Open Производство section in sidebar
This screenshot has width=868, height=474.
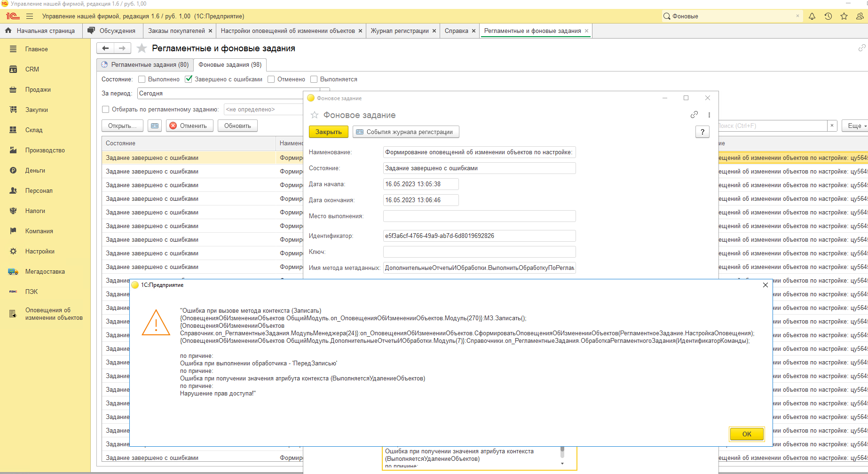(x=45, y=150)
